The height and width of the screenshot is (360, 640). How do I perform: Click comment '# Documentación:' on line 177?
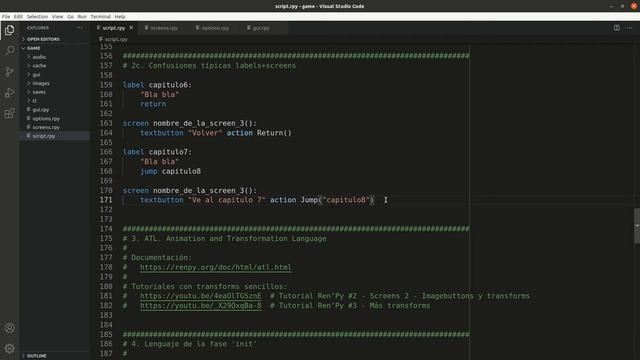point(157,258)
